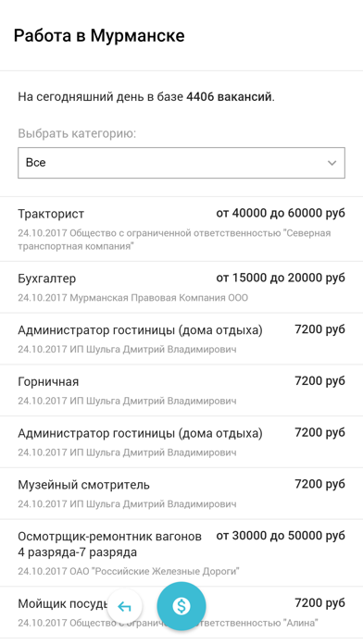Screen dimensions: 363x644
Task: Select the Горничная job entry
Action: (181, 390)
